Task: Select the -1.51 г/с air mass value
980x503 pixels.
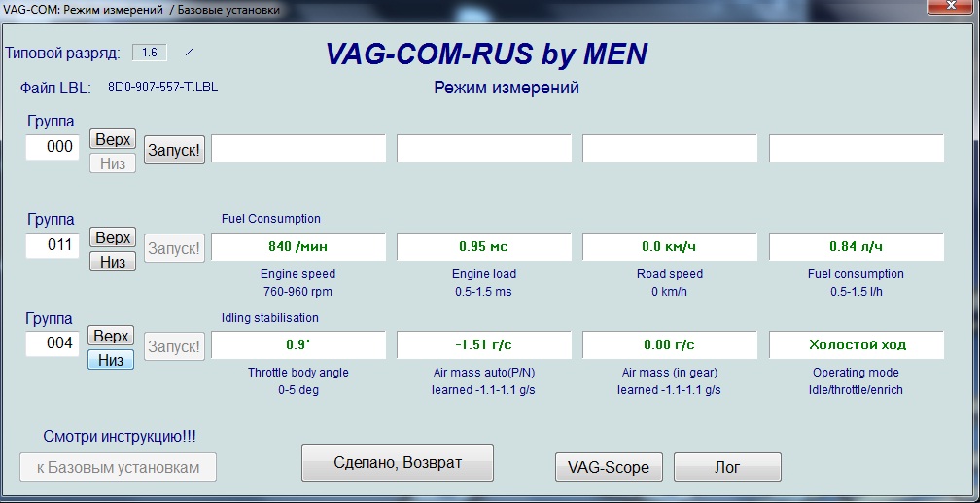Action: tap(484, 344)
